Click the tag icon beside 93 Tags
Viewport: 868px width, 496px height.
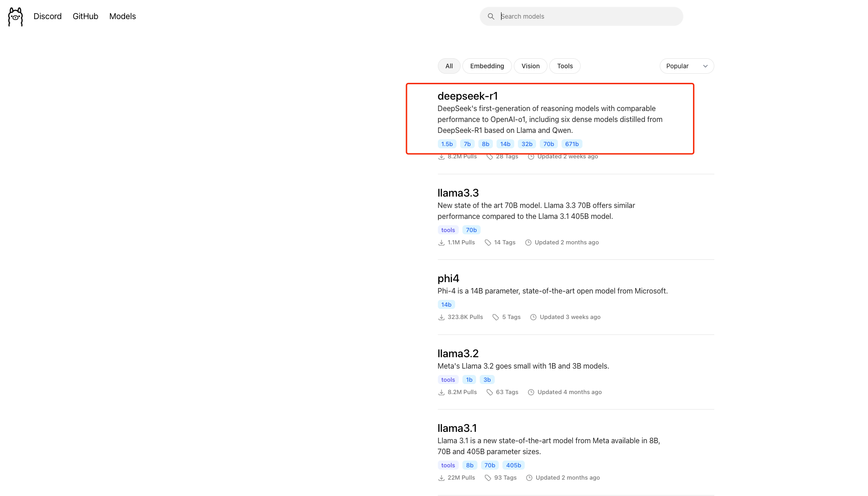point(488,478)
